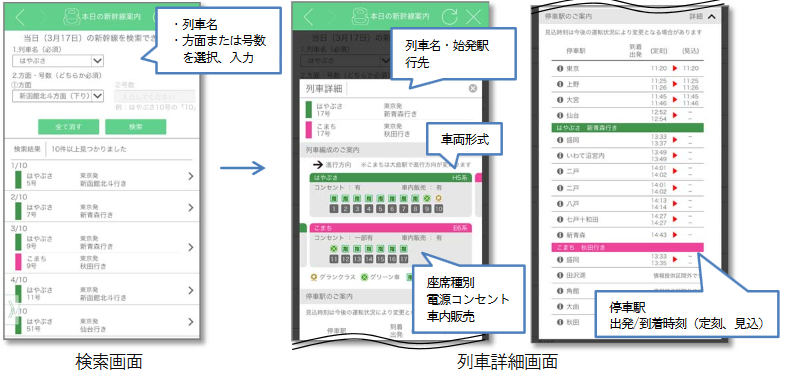Click the 東京 scheduled time 11:20

[x=658, y=68]
